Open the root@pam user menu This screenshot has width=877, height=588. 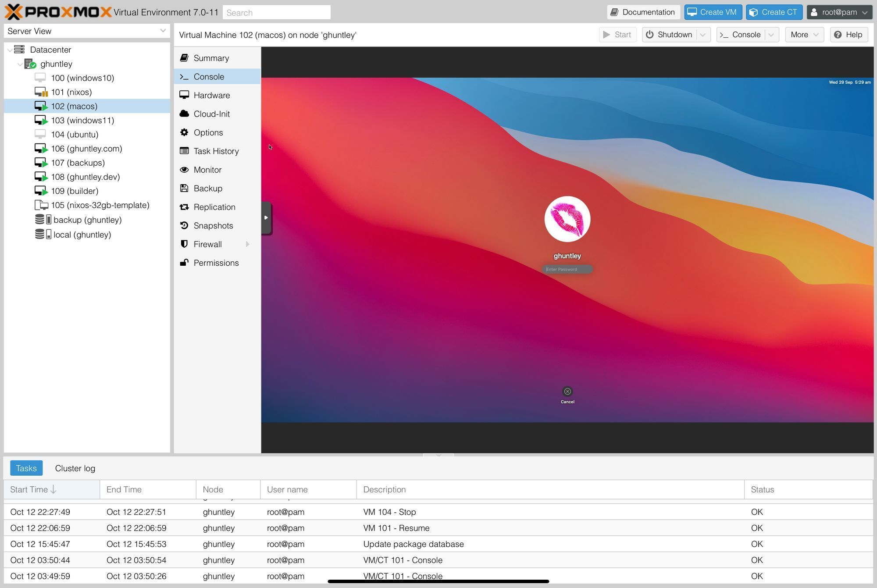pyautogui.click(x=839, y=12)
